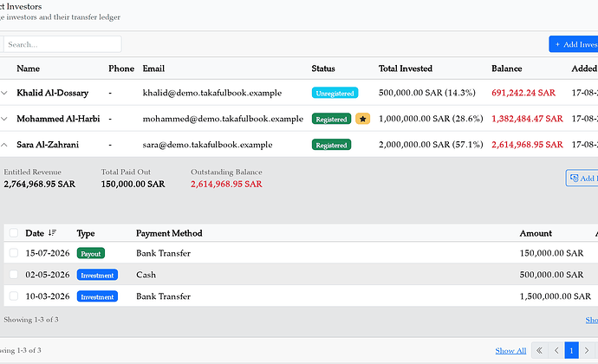
Task: Tick the select-all checkbox in the ledger header
Action: click(14, 233)
